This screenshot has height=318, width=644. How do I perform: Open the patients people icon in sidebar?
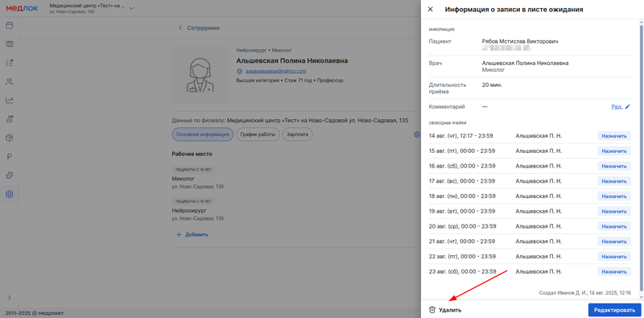tap(9, 82)
